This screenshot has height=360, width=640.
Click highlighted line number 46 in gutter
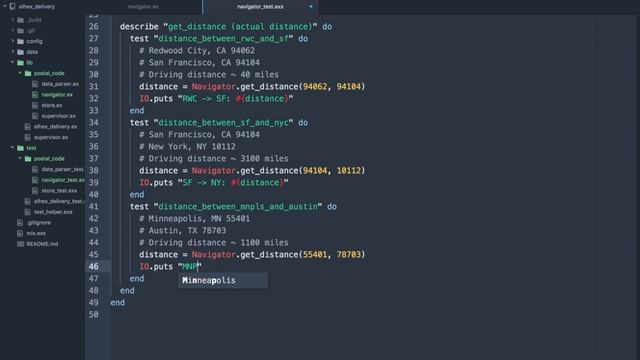point(93,267)
